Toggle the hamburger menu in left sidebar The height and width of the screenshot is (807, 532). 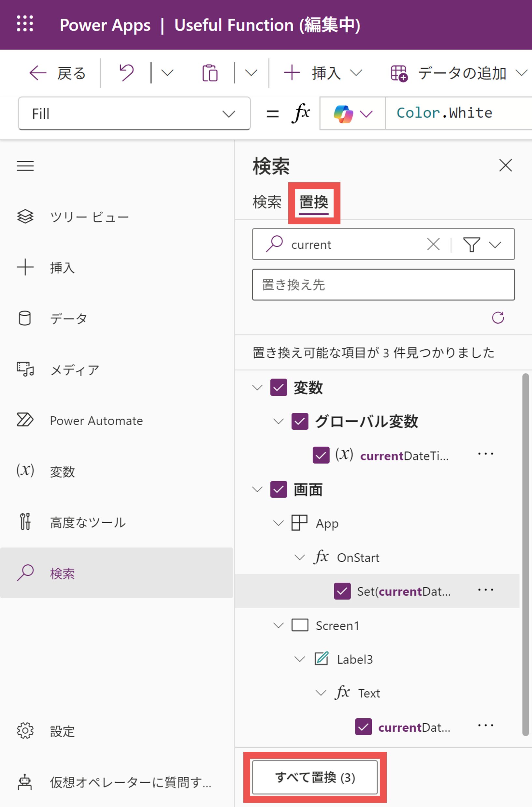click(25, 166)
